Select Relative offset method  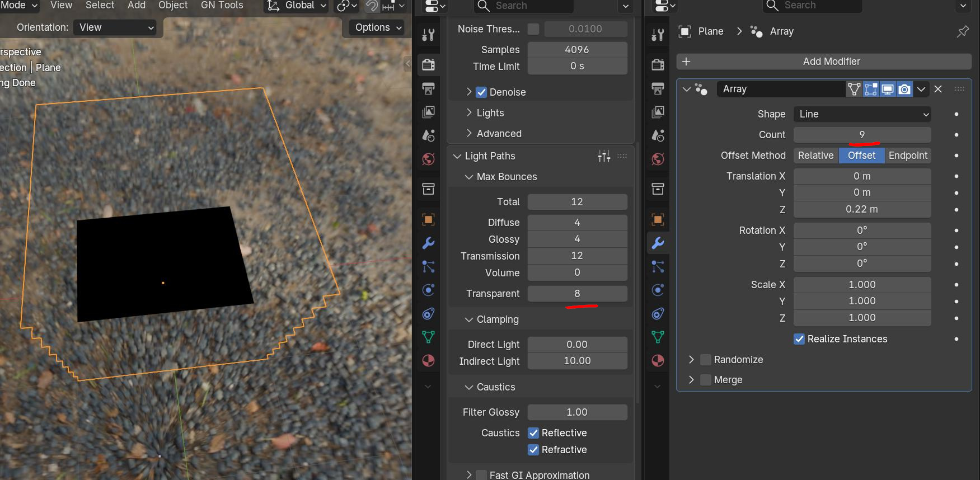coord(815,156)
